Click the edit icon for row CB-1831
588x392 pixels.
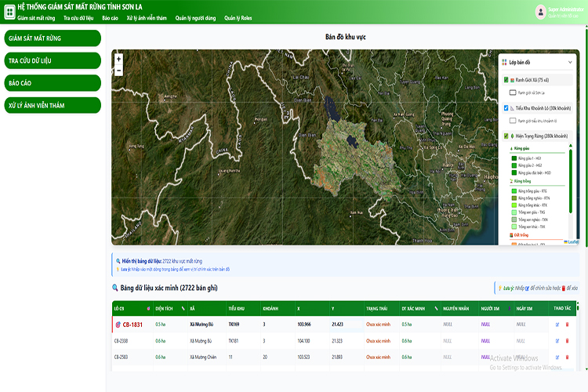tap(557, 324)
